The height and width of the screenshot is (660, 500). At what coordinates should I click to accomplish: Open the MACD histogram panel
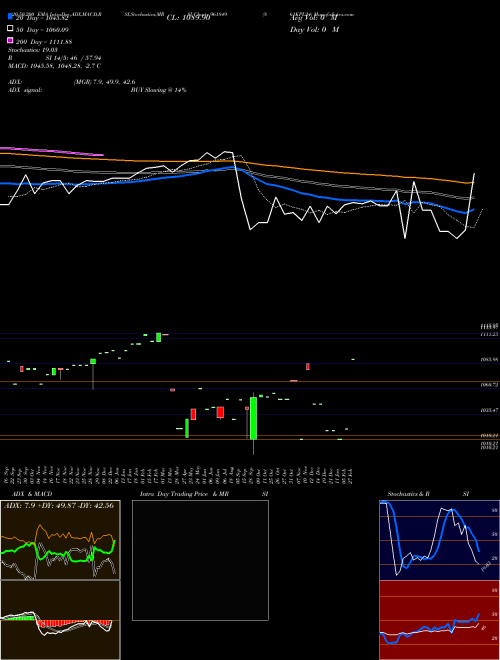click(60, 620)
